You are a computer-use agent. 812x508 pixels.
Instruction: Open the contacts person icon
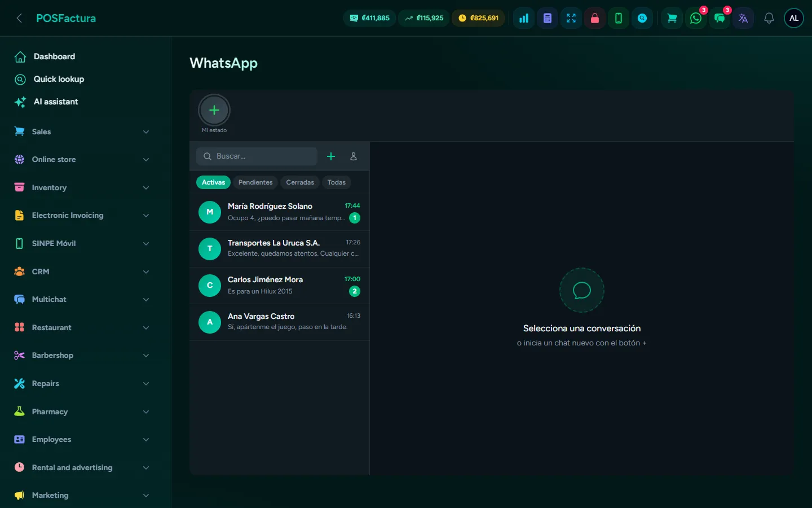354,156
